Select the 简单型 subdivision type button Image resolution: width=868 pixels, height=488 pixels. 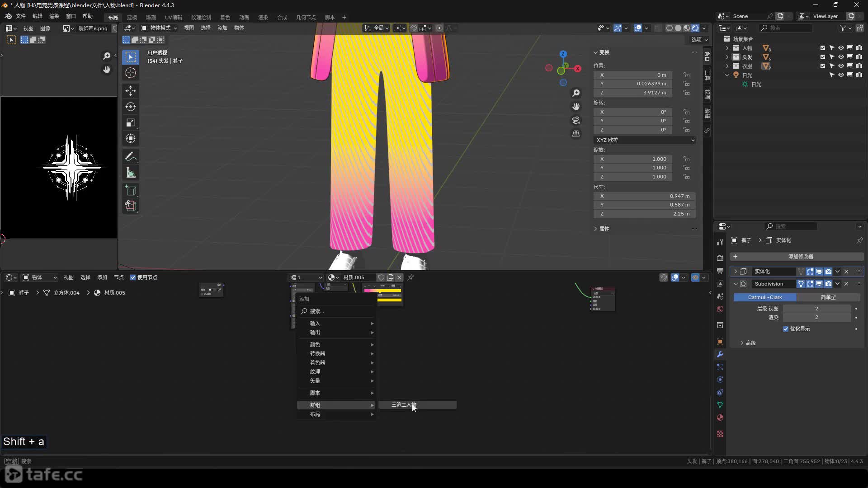pos(828,297)
